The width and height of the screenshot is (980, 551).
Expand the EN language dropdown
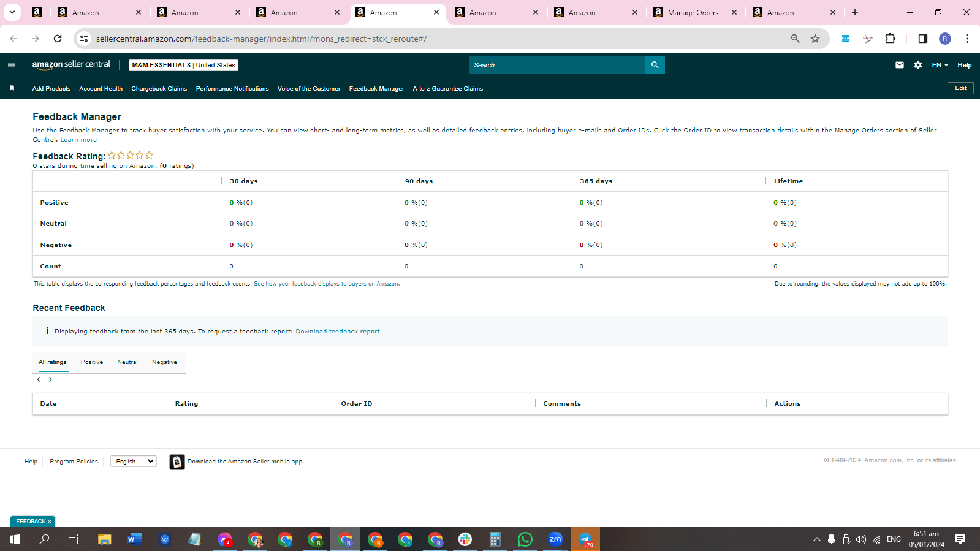[940, 65]
